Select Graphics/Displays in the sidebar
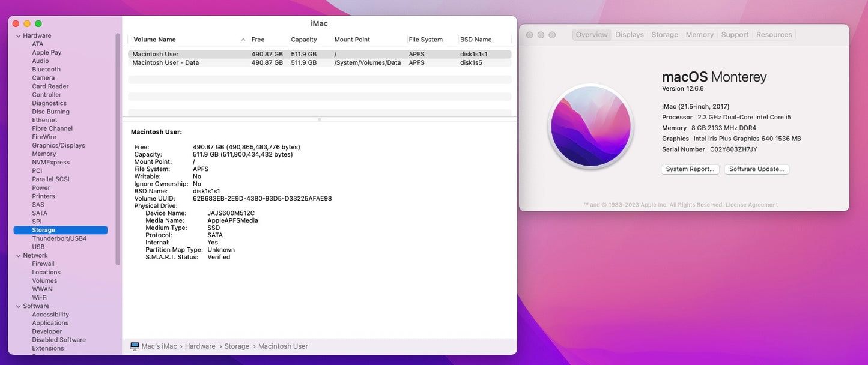This screenshot has height=365, width=868. tap(58, 145)
